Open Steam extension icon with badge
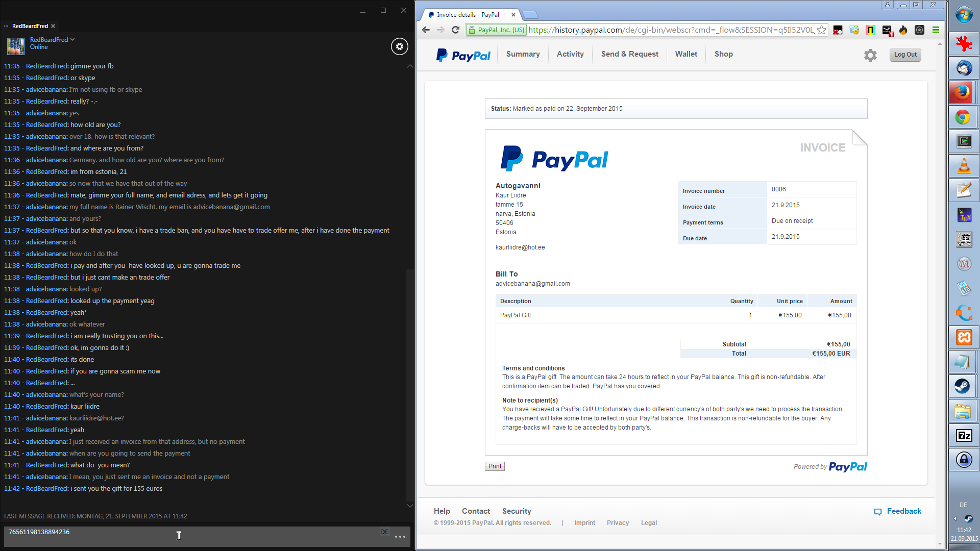 (887, 31)
